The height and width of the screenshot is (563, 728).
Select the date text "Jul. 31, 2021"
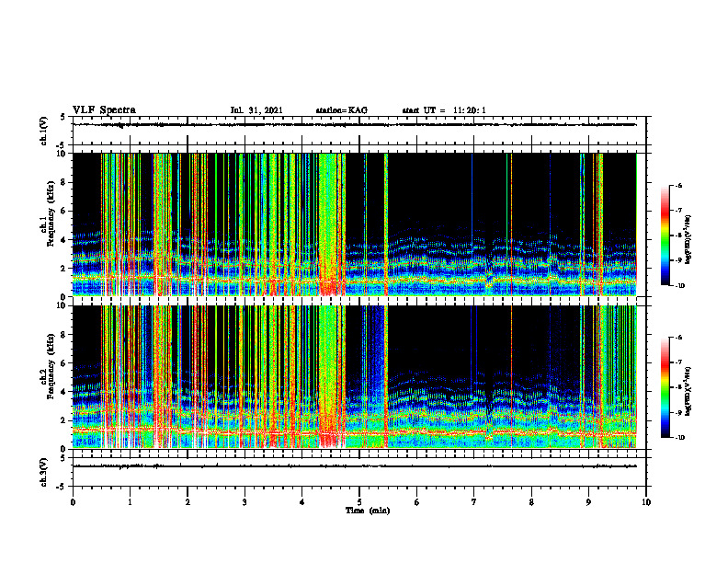(256, 110)
